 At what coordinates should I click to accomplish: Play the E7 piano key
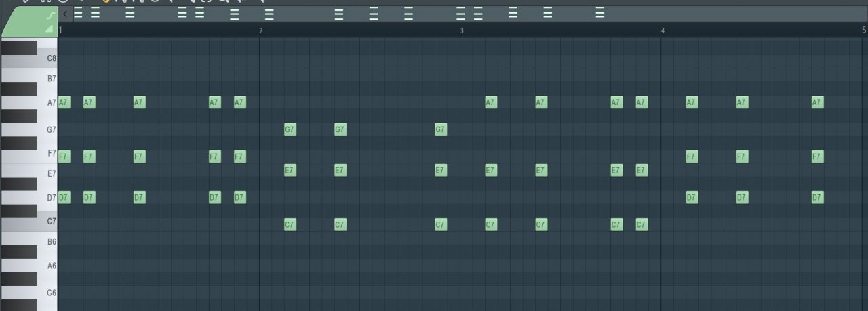click(47, 173)
